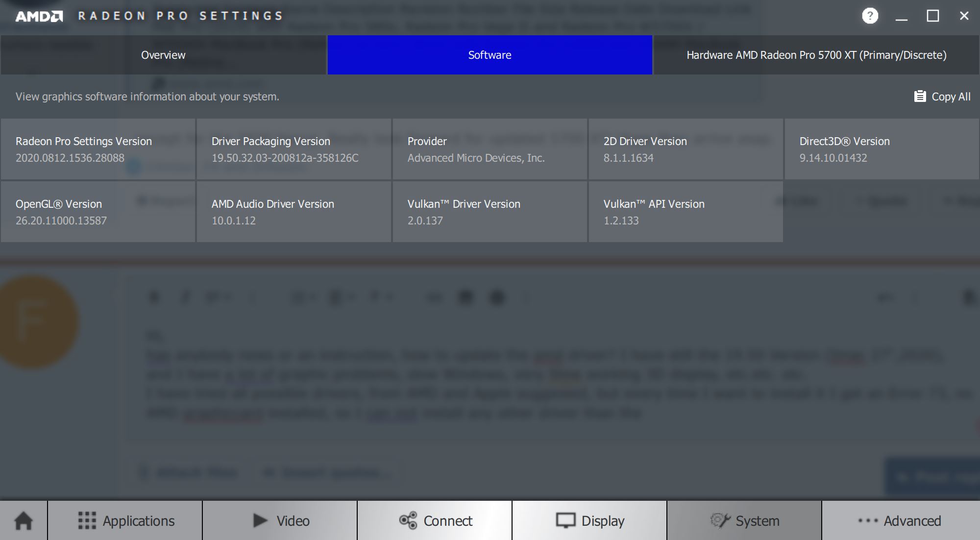Open the help question mark icon
This screenshot has width=980, height=540.
coord(870,16)
